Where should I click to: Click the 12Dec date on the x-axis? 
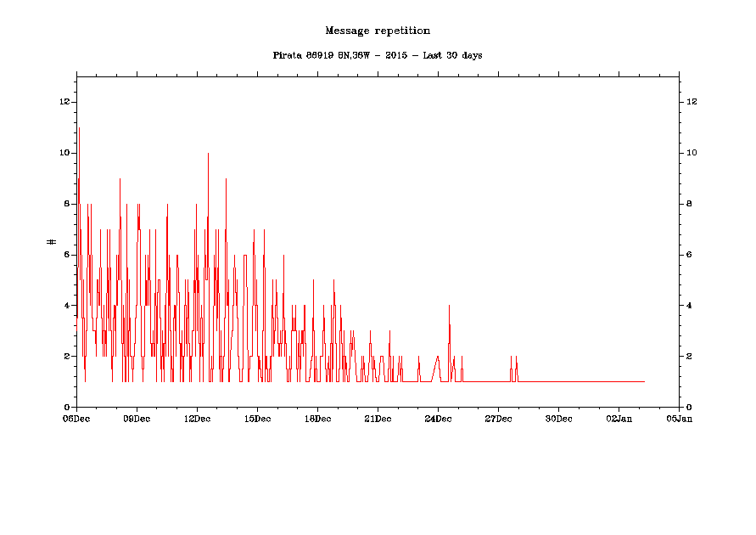pyautogui.click(x=197, y=419)
